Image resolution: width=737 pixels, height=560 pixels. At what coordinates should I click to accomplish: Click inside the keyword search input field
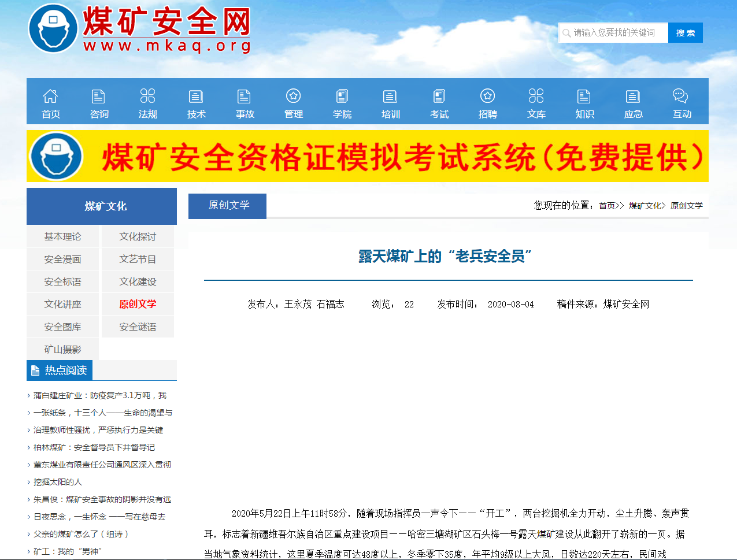pyautogui.click(x=613, y=33)
